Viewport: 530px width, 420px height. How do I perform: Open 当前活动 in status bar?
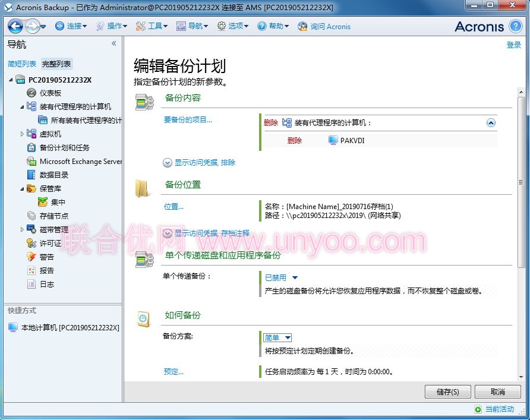[x=494, y=409]
